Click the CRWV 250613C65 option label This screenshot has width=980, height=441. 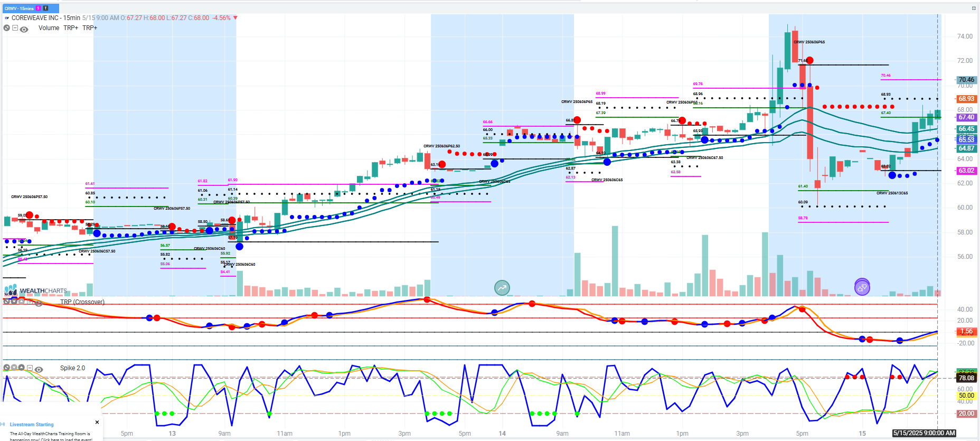pyautogui.click(x=892, y=193)
